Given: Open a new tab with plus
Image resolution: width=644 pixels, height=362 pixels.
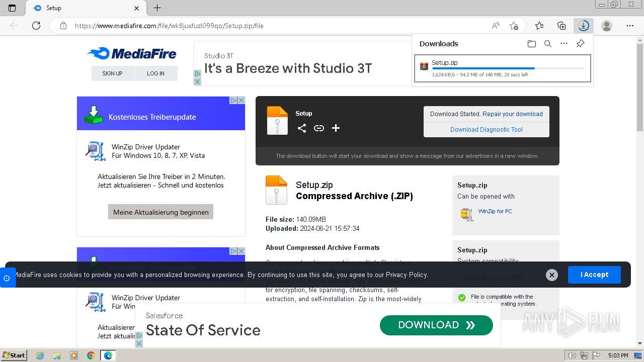Looking at the screenshot, I should click(157, 8).
